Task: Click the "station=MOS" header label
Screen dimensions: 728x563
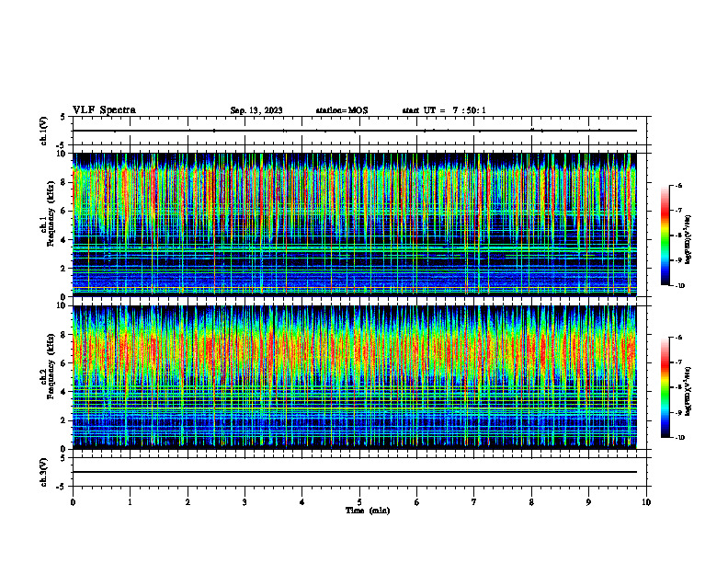Action: point(342,110)
